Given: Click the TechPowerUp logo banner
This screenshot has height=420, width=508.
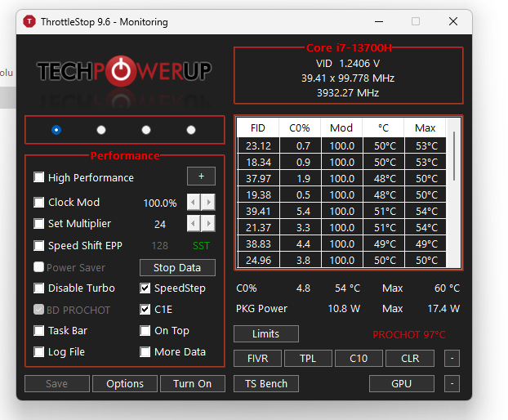Looking at the screenshot, I should [123, 72].
